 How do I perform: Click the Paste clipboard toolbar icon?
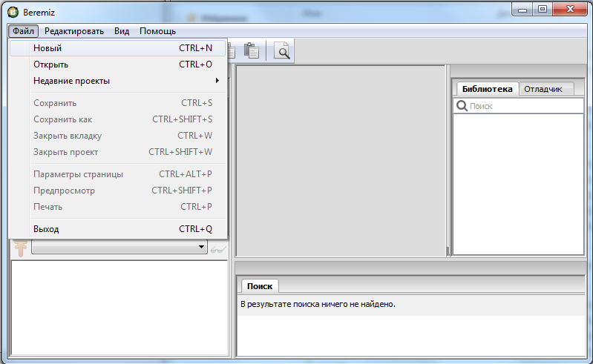(252, 51)
